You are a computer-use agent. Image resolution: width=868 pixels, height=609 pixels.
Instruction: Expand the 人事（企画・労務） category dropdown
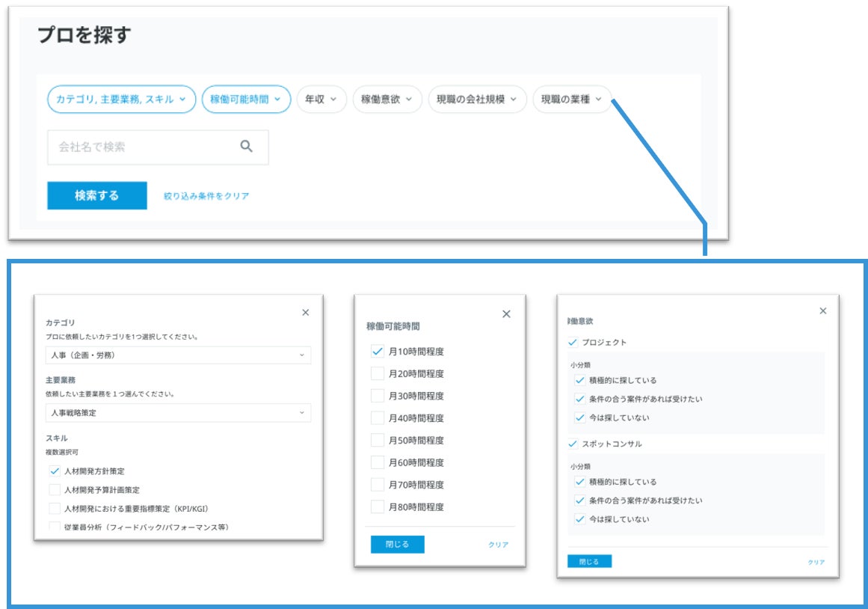[x=178, y=355]
